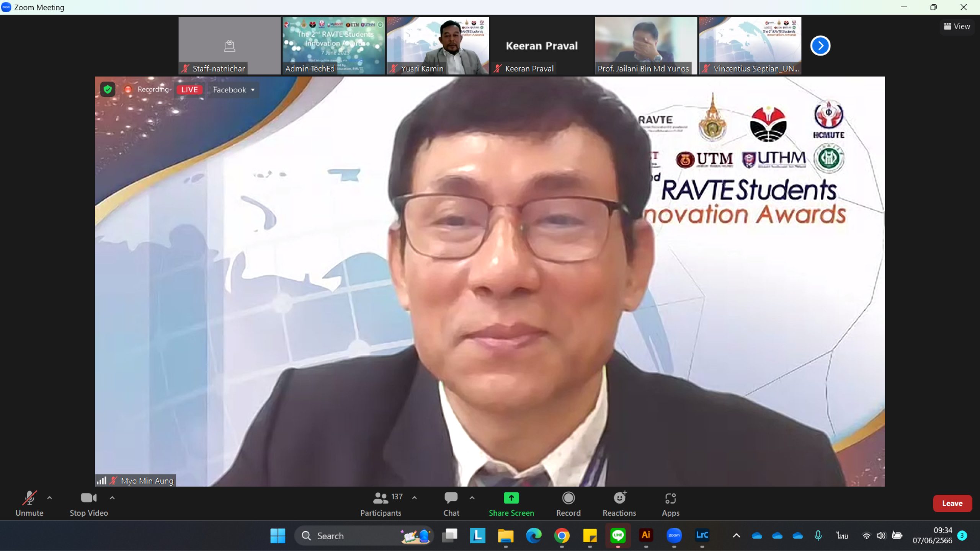Stop Video camera toggle

click(x=89, y=504)
